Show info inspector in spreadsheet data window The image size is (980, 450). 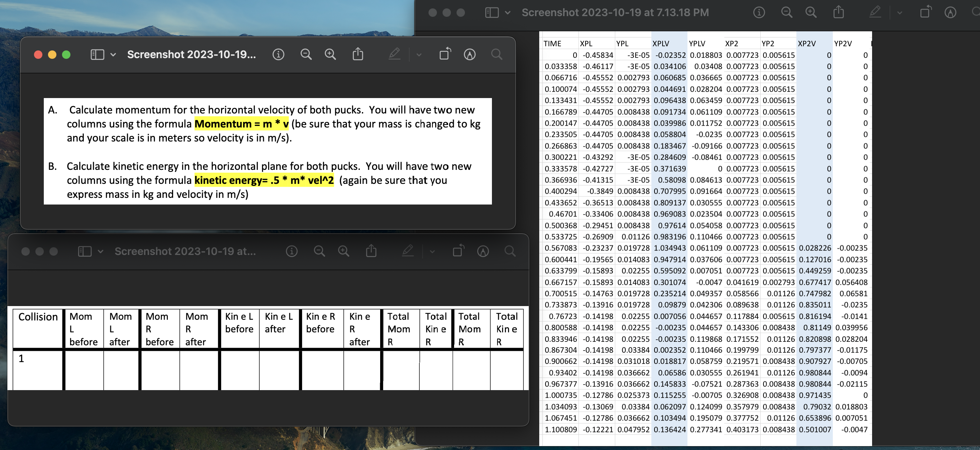coord(759,13)
